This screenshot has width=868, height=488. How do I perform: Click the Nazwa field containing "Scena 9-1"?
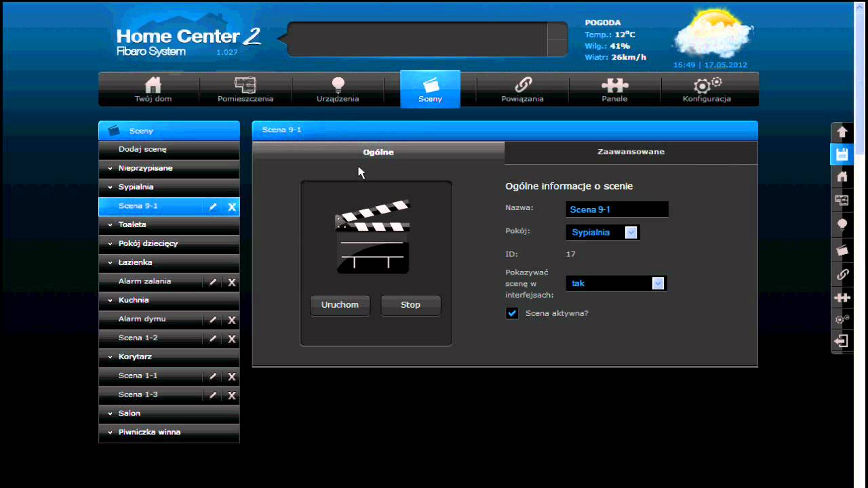[617, 209]
